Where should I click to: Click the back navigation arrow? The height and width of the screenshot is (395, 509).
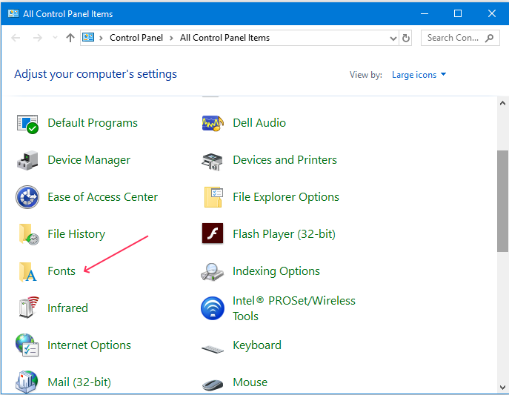16,38
